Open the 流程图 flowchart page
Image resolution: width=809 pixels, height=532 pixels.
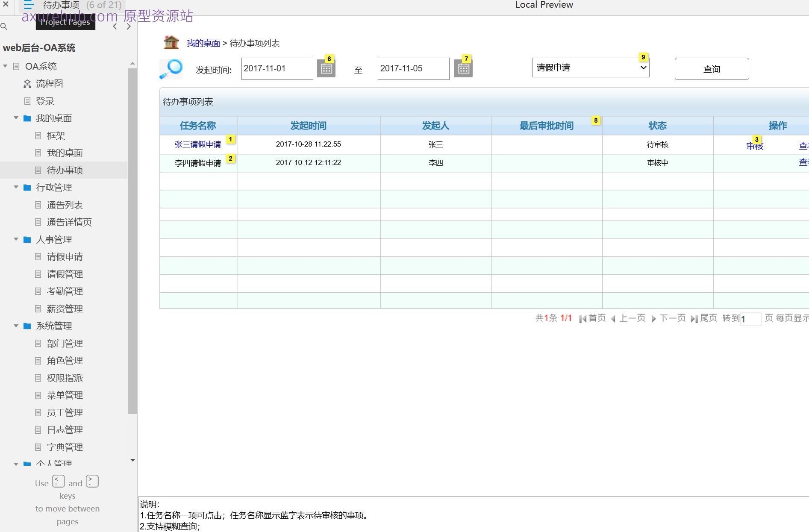coord(49,84)
